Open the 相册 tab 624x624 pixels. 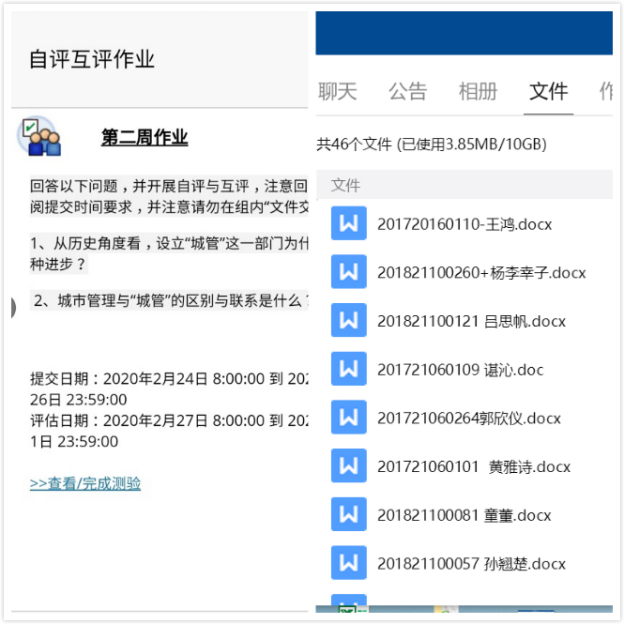click(478, 92)
